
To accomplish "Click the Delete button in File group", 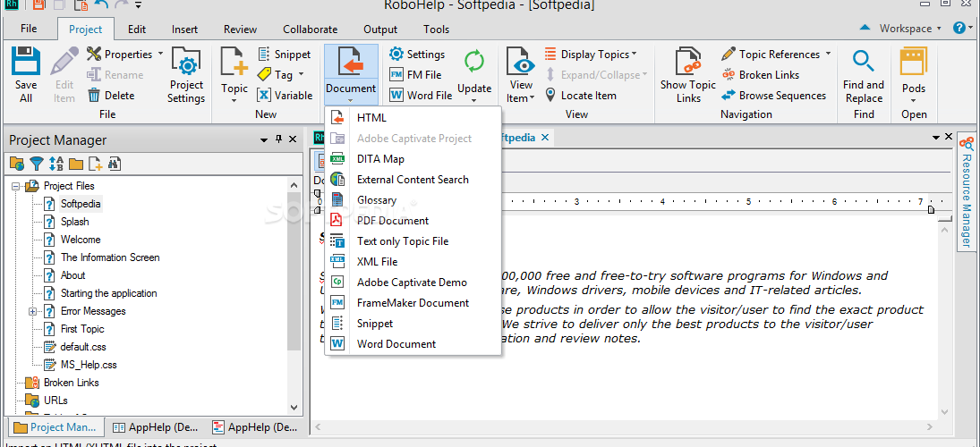I will (x=111, y=96).
